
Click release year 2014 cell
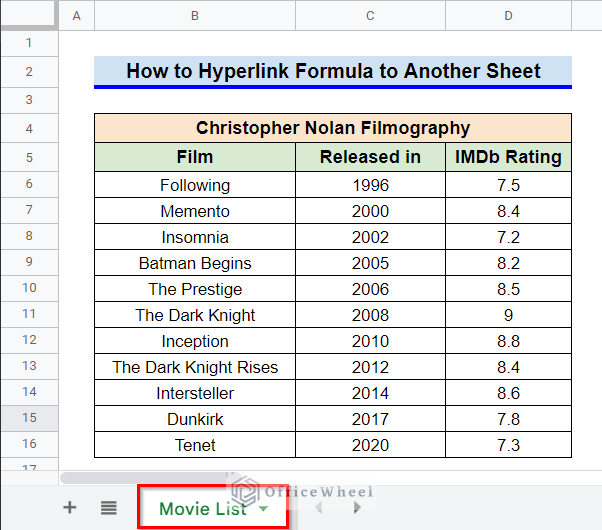[x=370, y=393]
